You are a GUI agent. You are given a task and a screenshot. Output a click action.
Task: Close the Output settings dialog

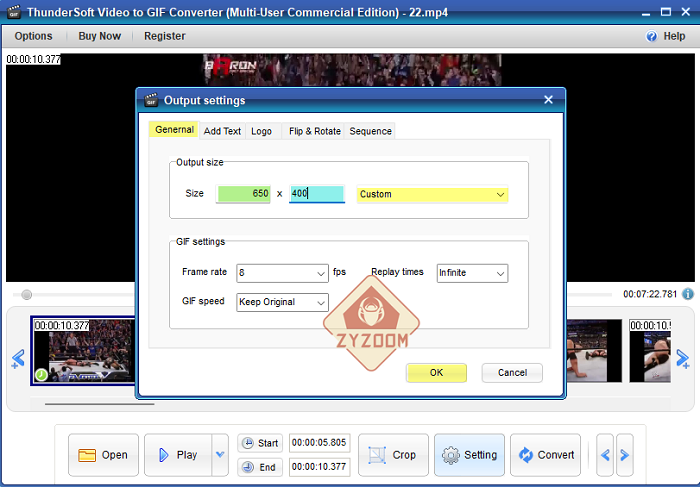(549, 100)
